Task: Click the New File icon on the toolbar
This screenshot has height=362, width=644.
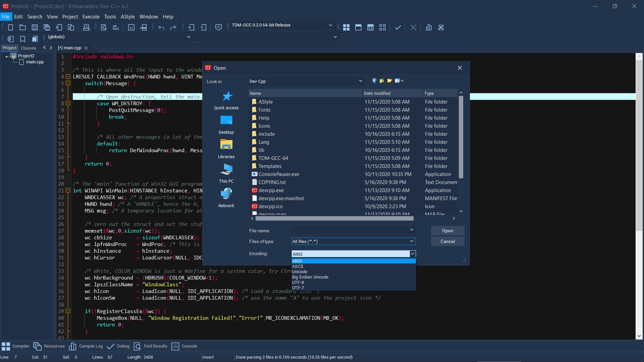Action: click(10, 27)
